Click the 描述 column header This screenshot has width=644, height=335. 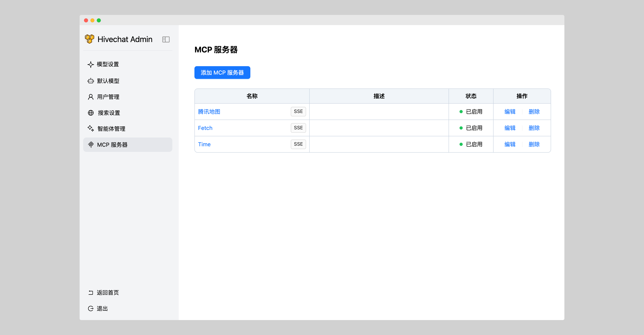[x=379, y=96]
